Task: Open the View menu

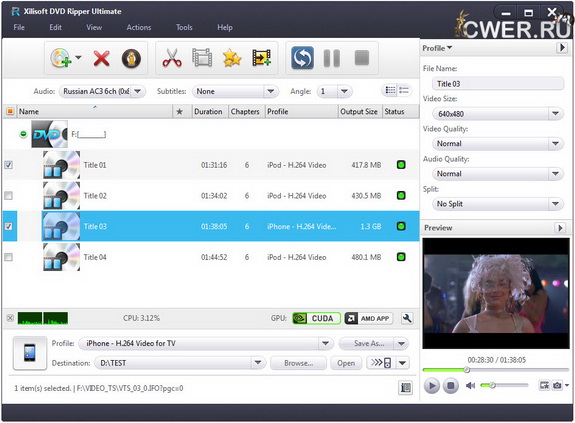Action: pyautogui.click(x=94, y=27)
